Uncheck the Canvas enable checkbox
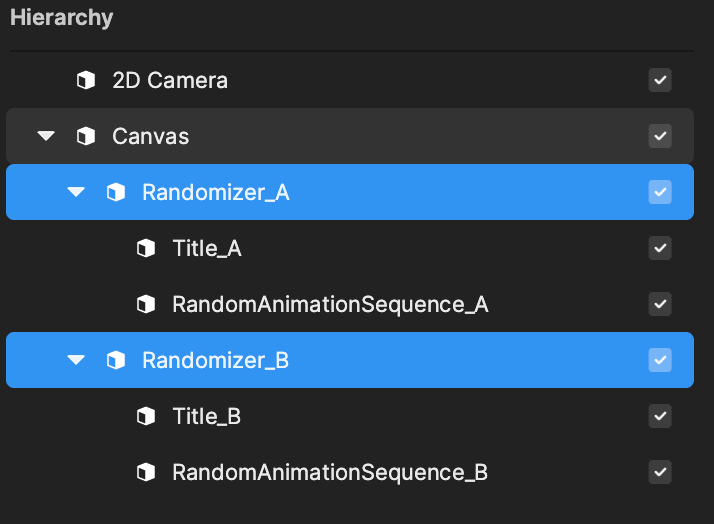The height and width of the screenshot is (524, 714). point(660,136)
